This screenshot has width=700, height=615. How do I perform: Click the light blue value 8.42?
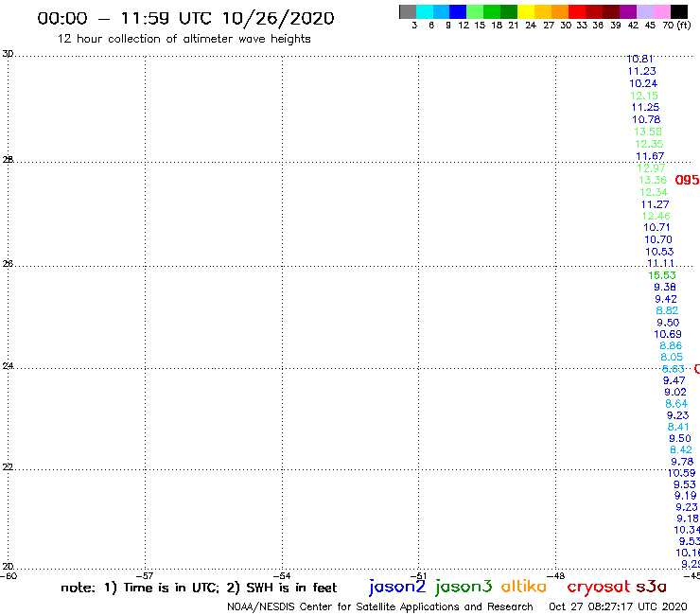pyautogui.click(x=681, y=449)
